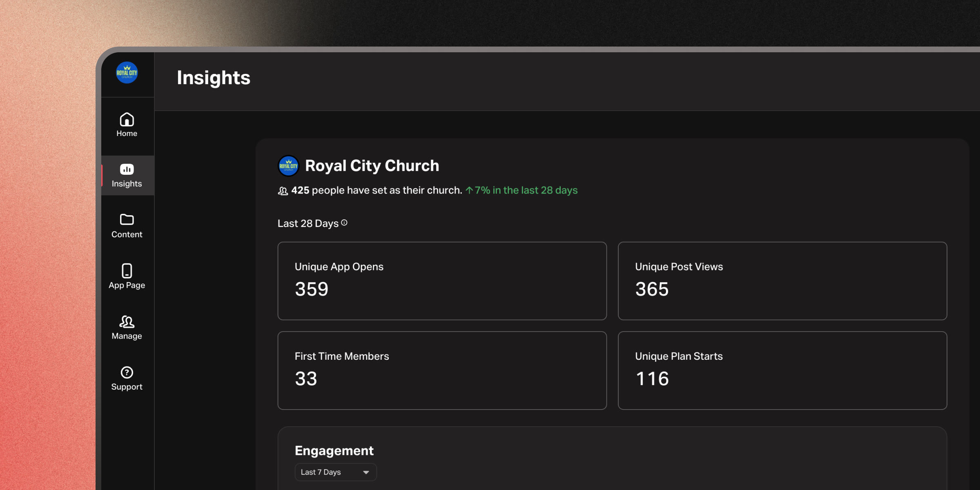Click the Royal City Church title
Viewport: 980px width, 490px height.
coord(372,166)
